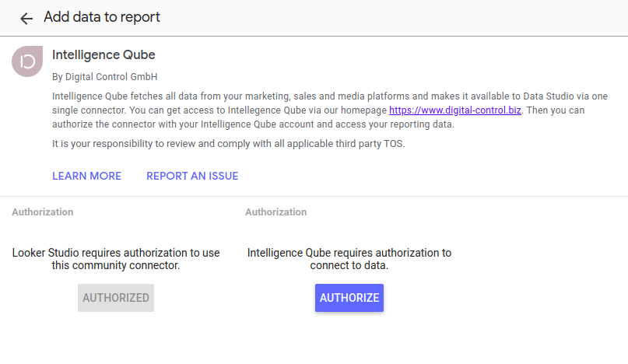
Task: Click 'By Digital Control GmbH' author text
Action: [x=105, y=77]
